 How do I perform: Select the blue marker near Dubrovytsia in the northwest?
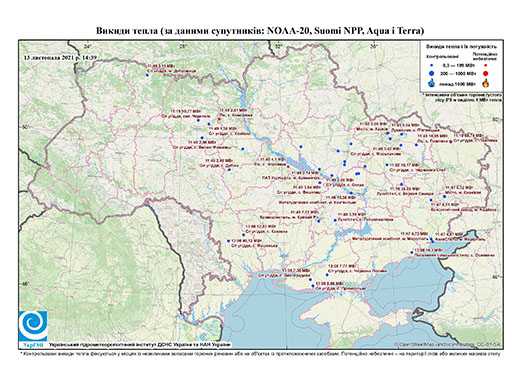147,75
